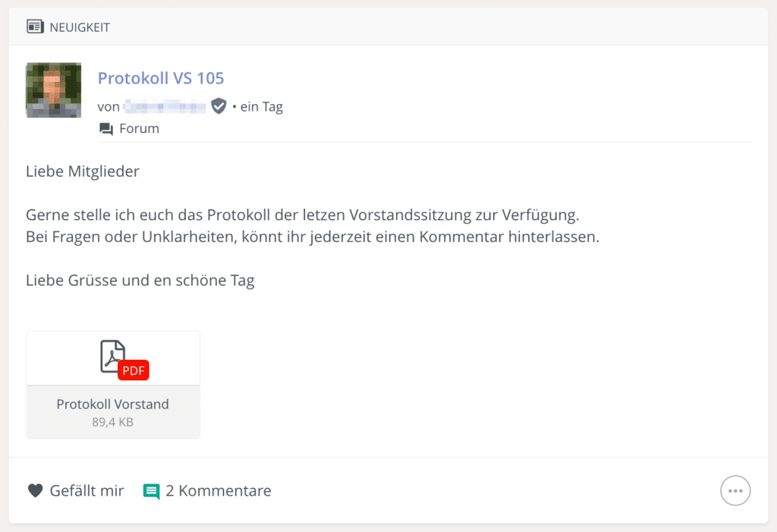The height and width of the screenshot is (532, 777).
Task: Click the green comment bubble icon
Action: pyautogui.click(x=151, y=491)
